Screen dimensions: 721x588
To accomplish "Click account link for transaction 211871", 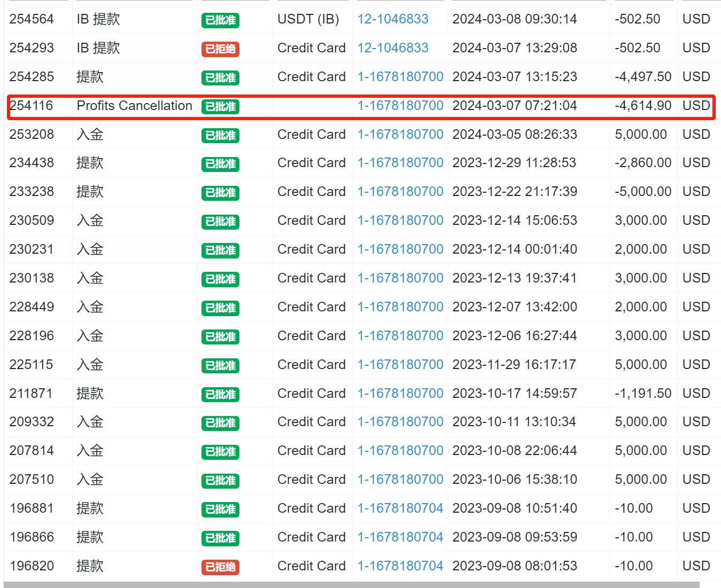I will (400, 394).
